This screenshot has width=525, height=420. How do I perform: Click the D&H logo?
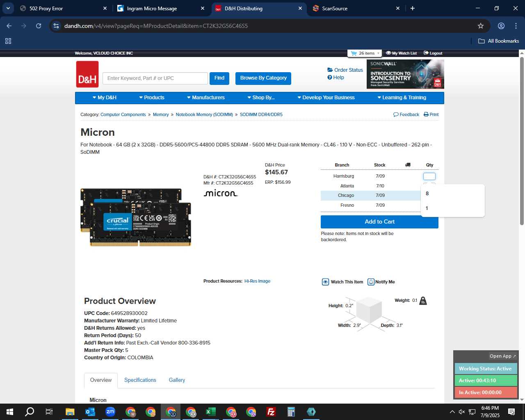point(87,74)
